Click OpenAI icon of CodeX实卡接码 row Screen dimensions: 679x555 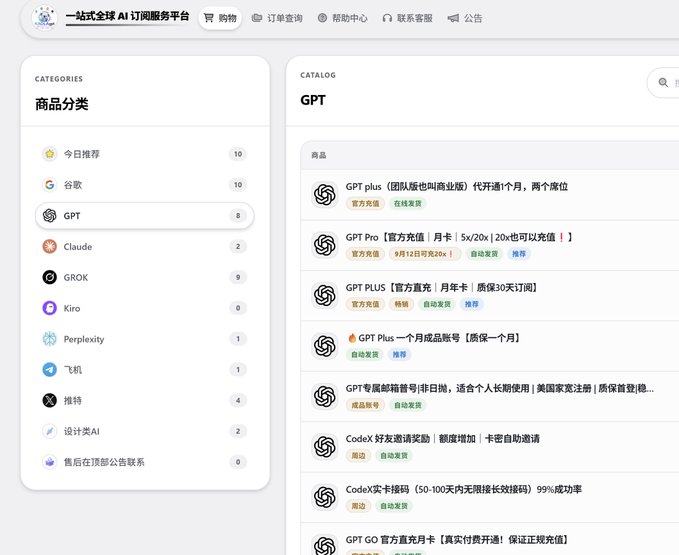point(325,497)
